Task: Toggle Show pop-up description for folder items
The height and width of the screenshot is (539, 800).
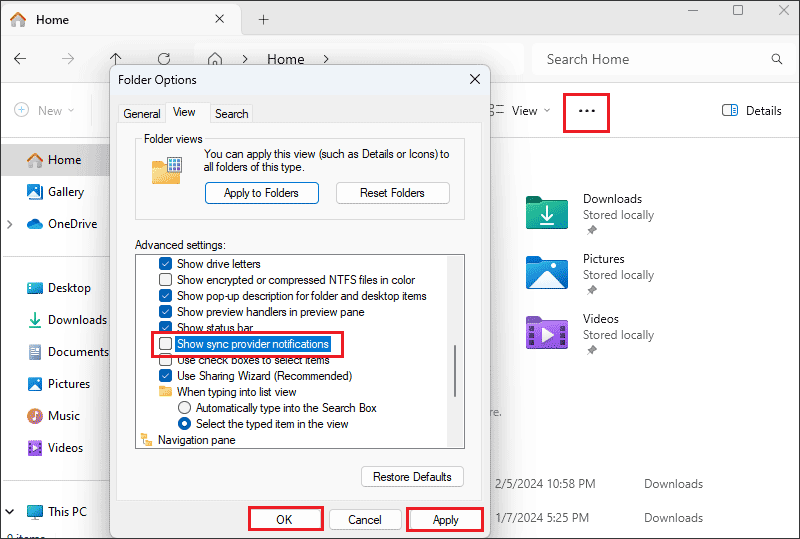Action: (165, 296)
